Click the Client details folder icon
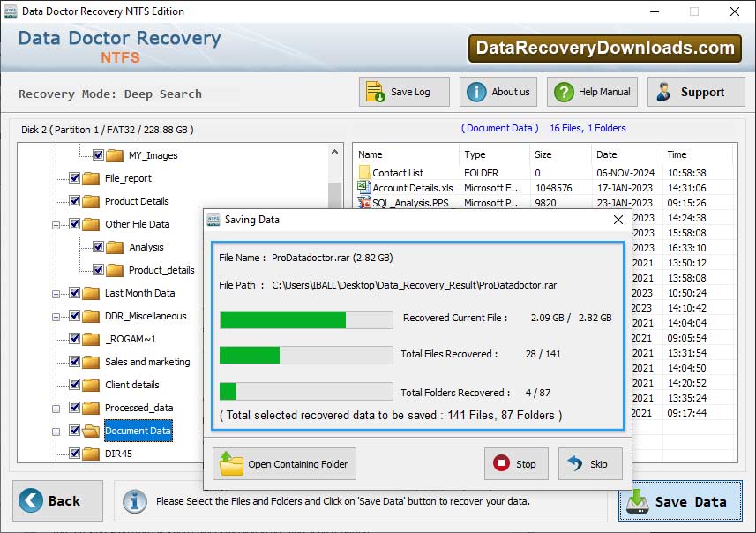The height and width of the screenshot is (533, 756). point(91,385)
